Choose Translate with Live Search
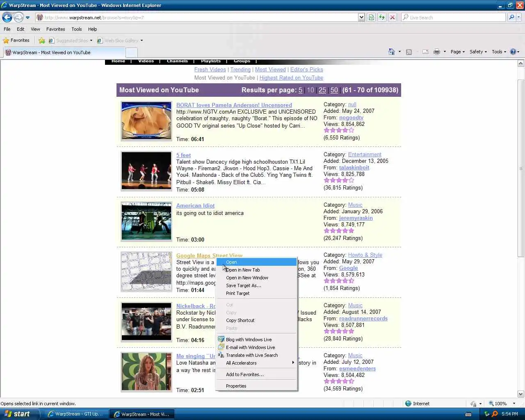The height and width of the screenshot is (420, 525). tap(256, 355)
